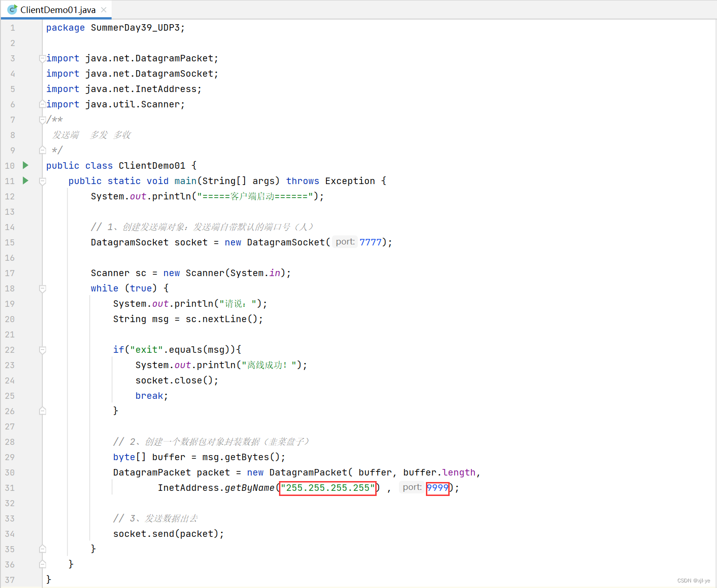Click the "=====客户端启动======" string
717x588 pixels.
click(255, 197)
